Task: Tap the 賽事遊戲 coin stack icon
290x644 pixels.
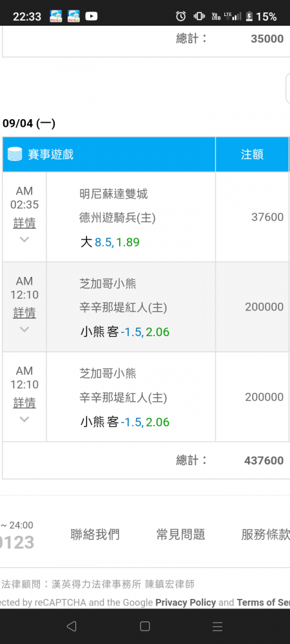Action: [15, 155]
